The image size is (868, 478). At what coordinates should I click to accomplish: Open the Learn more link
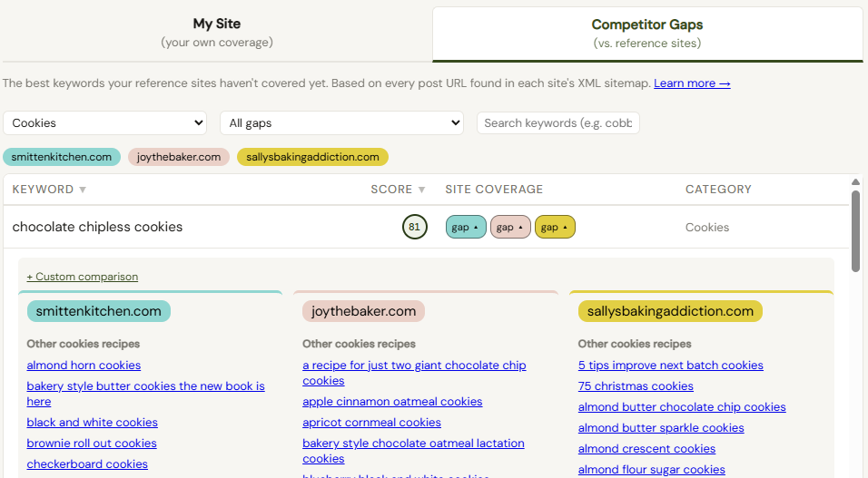(x=692, y=83)
